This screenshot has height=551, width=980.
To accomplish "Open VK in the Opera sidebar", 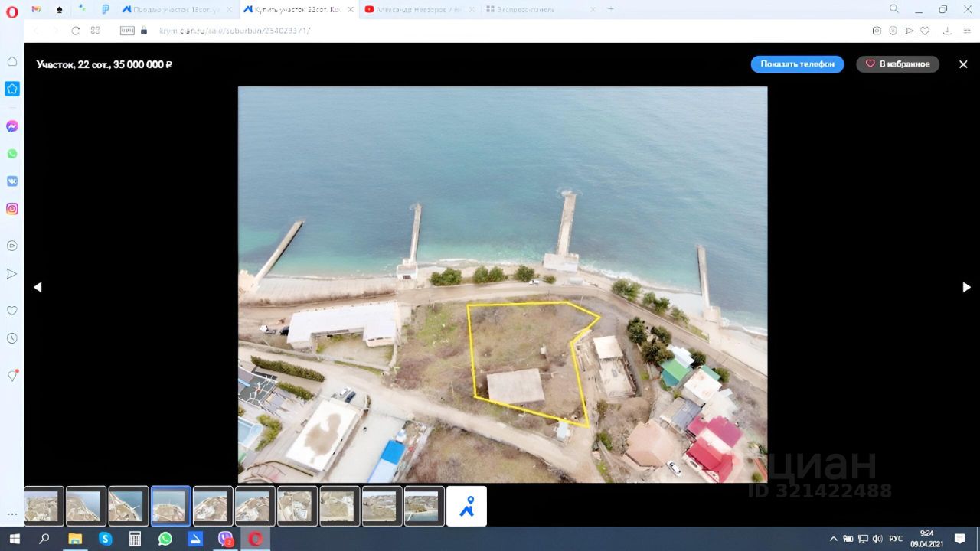I will tap(12, 181).
